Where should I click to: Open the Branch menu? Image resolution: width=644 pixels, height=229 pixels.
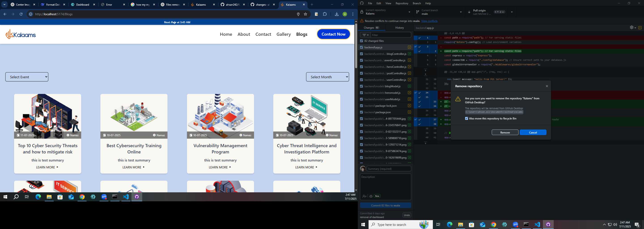[417, 3]
